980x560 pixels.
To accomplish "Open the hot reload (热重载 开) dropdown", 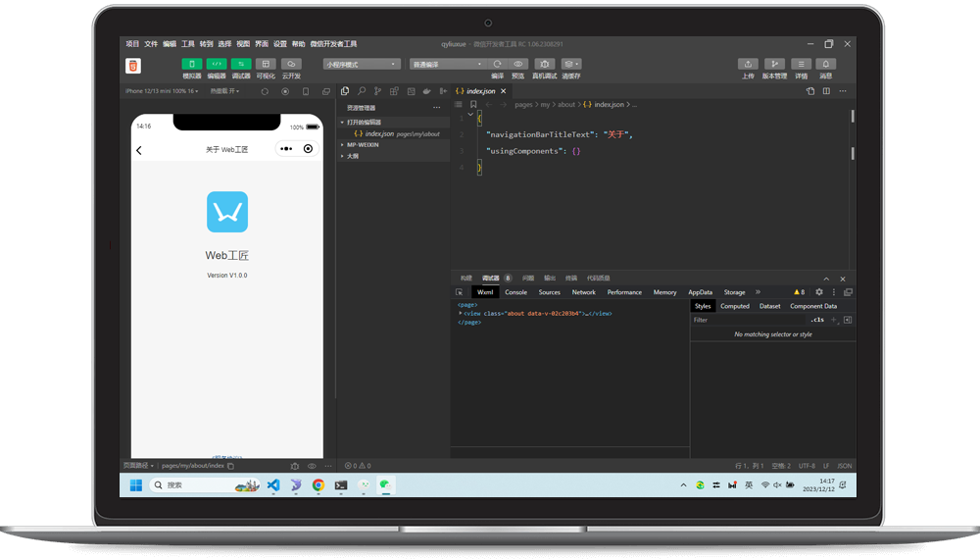I will point(225,91).
